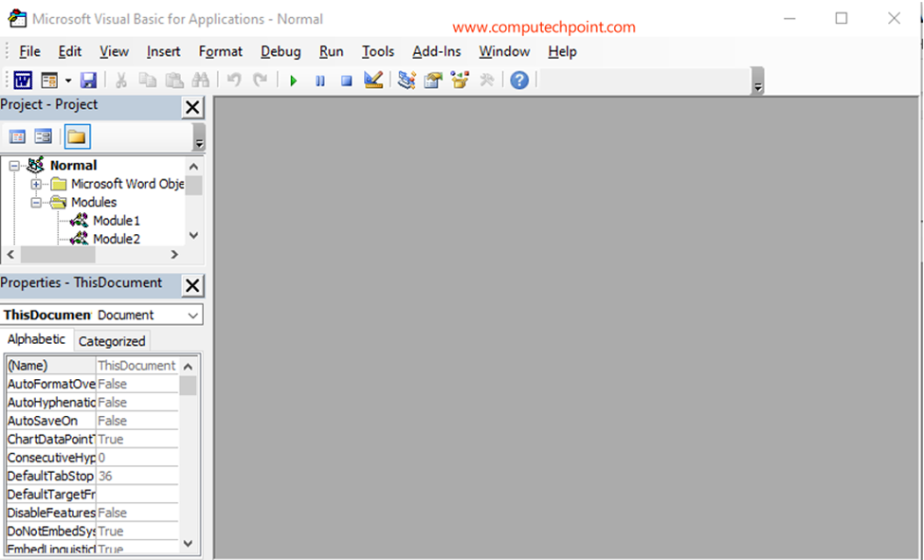Expand the Microsoft Word Objects folder

pyautogui.click(x=36, y=184)
